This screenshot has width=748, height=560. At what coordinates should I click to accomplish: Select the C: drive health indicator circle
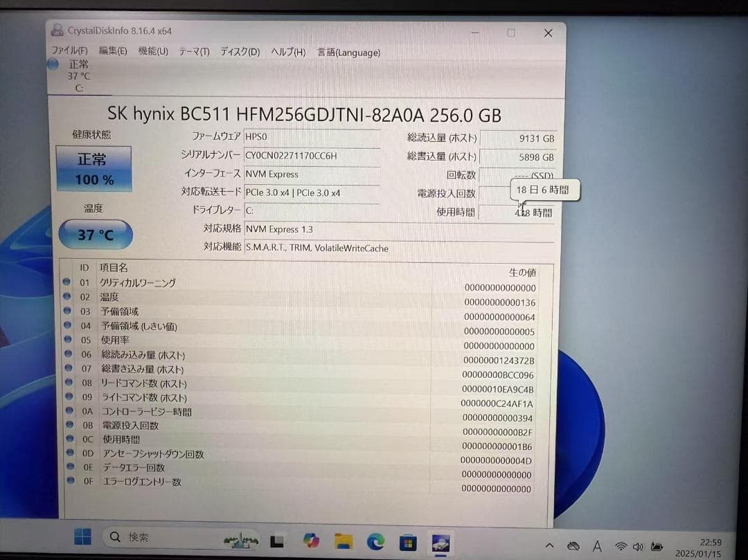point(53,64)
